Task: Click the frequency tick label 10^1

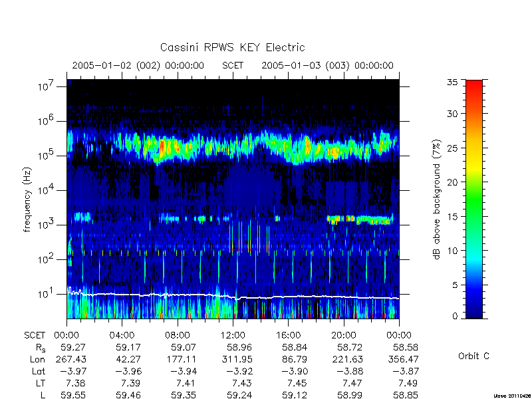Action: tap(45, 294)
